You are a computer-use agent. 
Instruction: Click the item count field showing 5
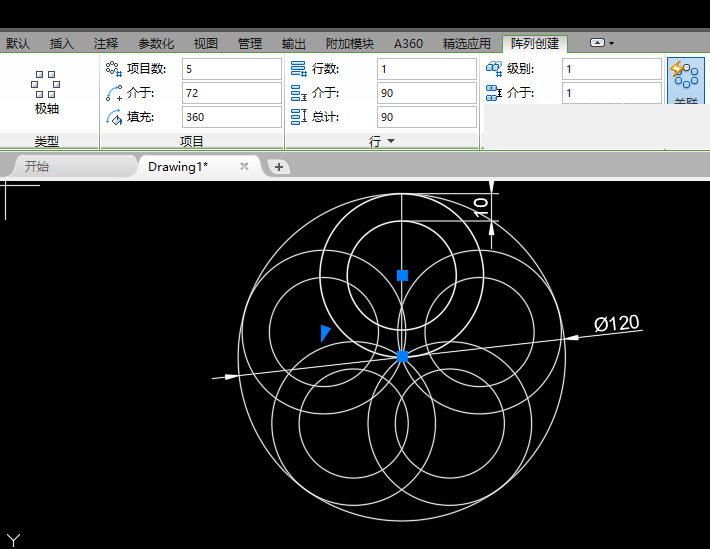tap(231, 69)
